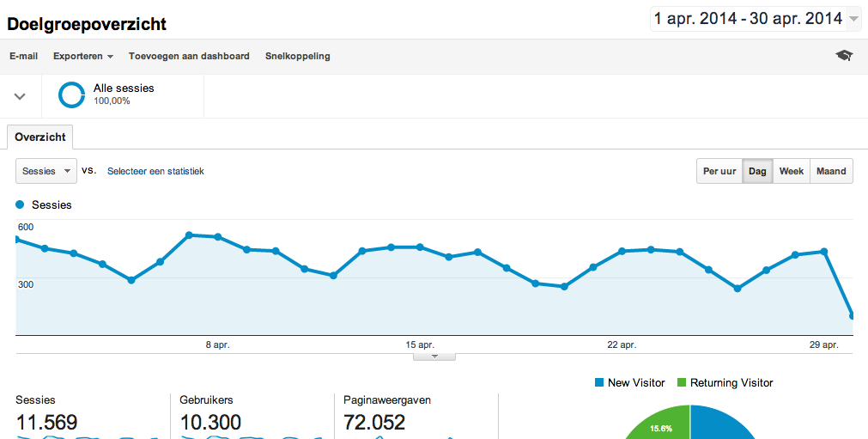Switch chart to Week view
The image size is (868, 439).
point(791,171)
